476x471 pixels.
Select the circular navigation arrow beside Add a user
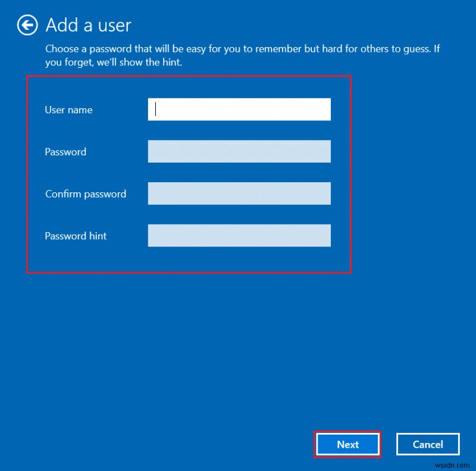click(27, 25)
